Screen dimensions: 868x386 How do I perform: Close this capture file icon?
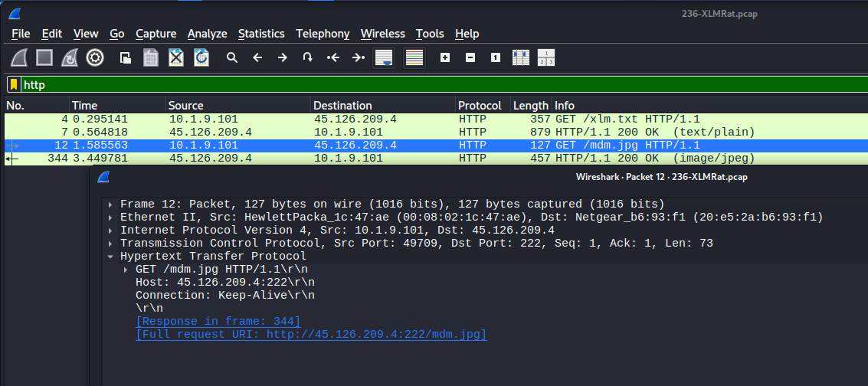[x=176, y=57]
